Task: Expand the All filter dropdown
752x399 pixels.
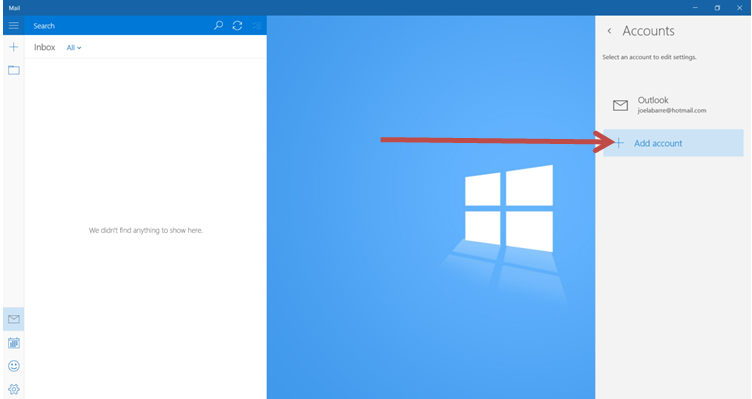Action: coord(74,47)
